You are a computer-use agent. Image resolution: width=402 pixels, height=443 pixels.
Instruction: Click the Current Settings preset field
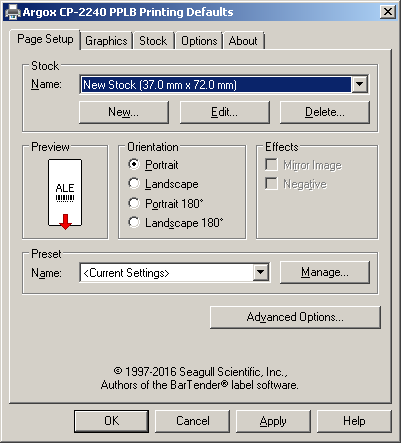pyautogui.click(x=167, y=273)
